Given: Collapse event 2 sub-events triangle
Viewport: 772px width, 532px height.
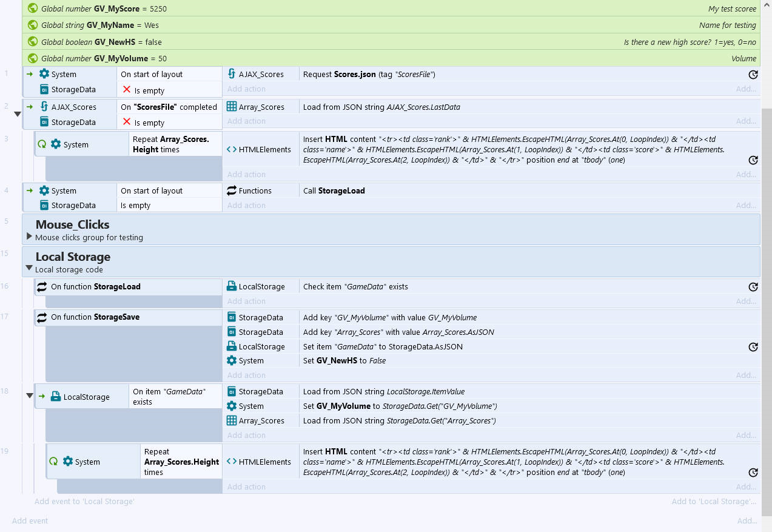Looking at the screenshot, I should (18, 114).
